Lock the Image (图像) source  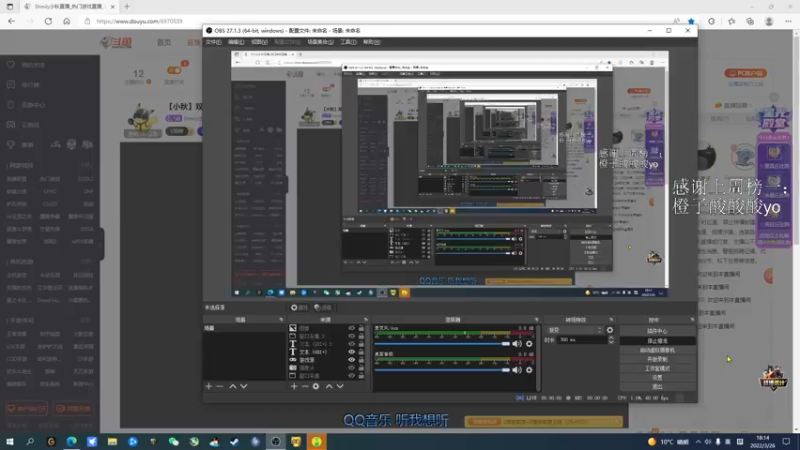(x=361, y=328)
